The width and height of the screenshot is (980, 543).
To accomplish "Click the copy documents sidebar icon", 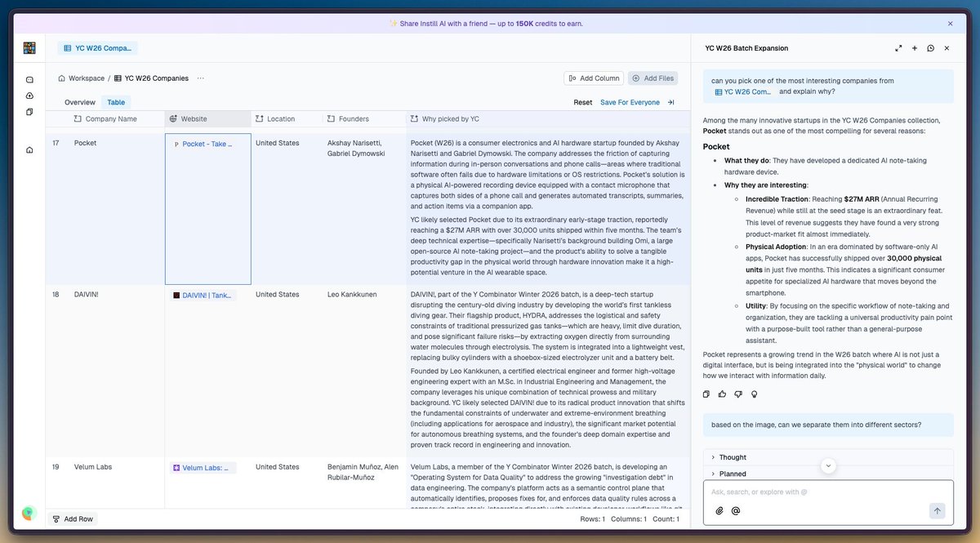I will 29,111.
